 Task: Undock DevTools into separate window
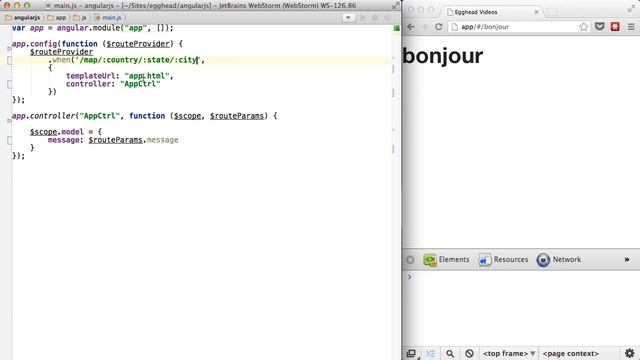[x=411, y=353]
